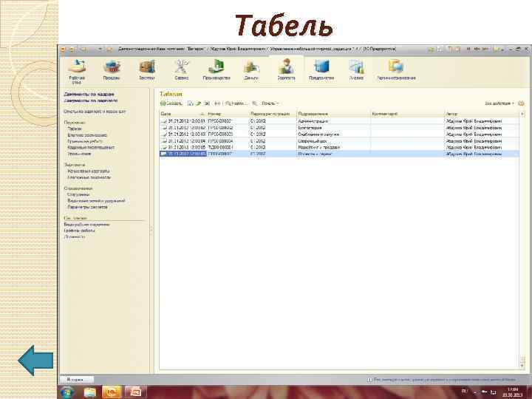Select the Сборочный цех timesheet row
This screenshot has width=532, height=399.
(339, 141)
